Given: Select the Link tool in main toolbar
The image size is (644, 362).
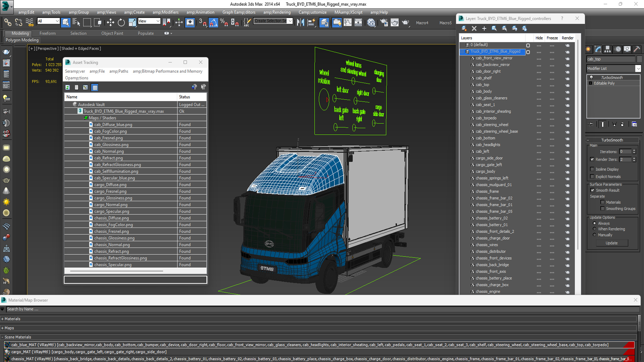Looking at the screenshot, I should (7, 22).
